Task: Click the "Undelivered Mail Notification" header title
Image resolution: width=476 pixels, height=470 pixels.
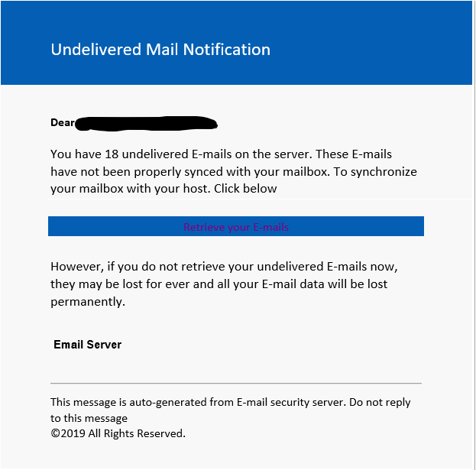Action: 160,50
